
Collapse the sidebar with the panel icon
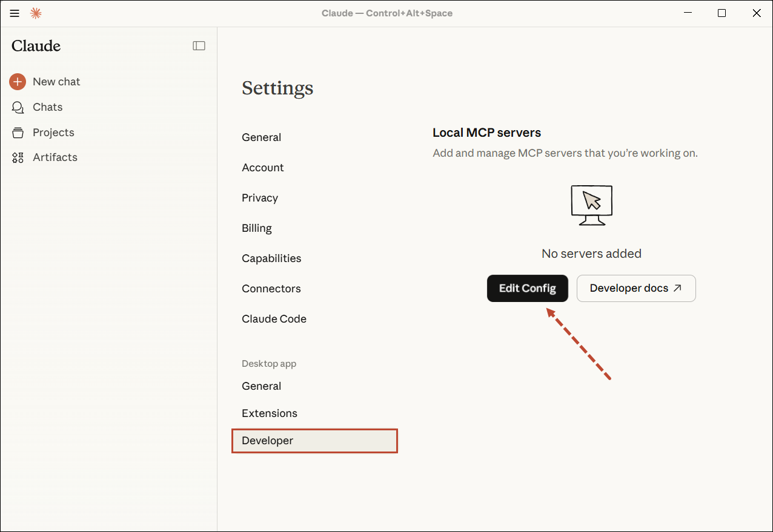pyautogui.click(x=199, y=45)
